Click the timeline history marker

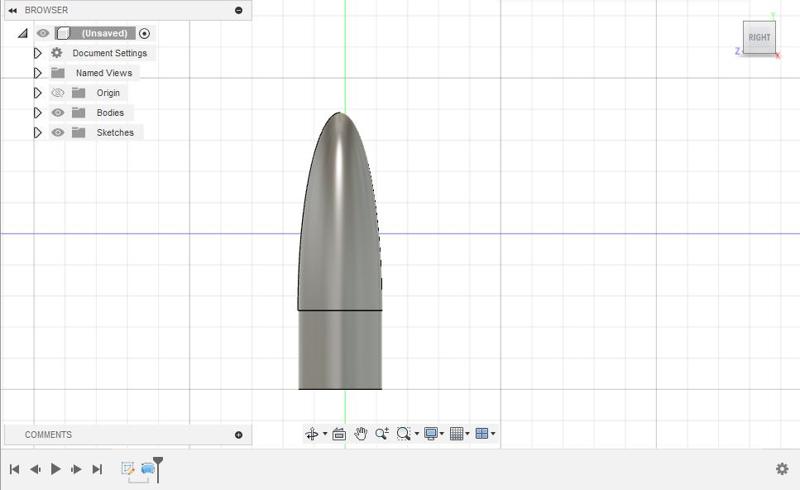tap(158, 470)
